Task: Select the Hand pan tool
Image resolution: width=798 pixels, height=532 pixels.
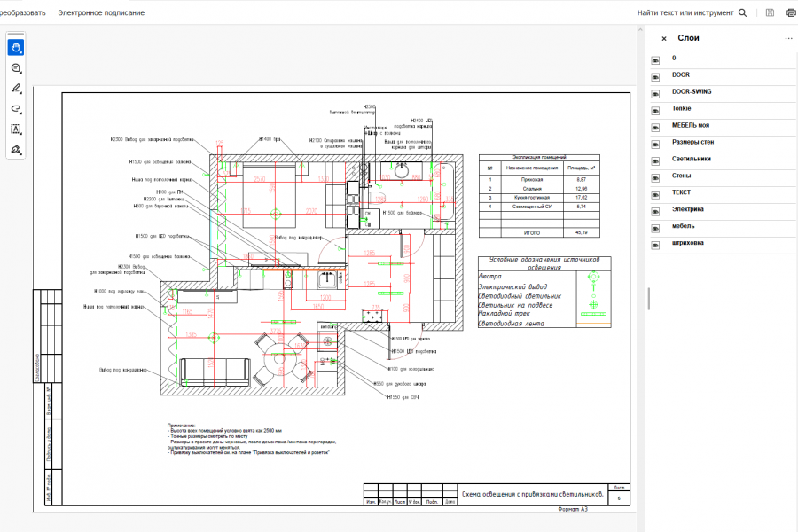Action: [16, 48]
